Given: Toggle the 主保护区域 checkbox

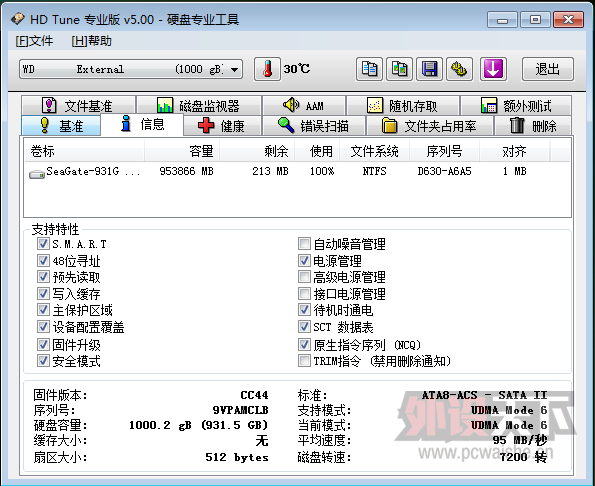Looking at the screenshot, I should (43, 310).
